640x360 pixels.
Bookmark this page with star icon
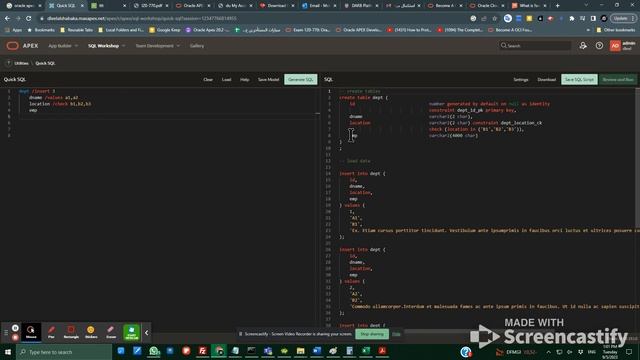[495, 18]
